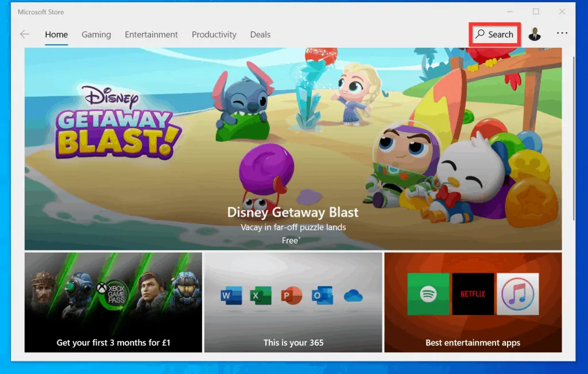
Task: Go to the Productivity tab
Action: (214, 34)
